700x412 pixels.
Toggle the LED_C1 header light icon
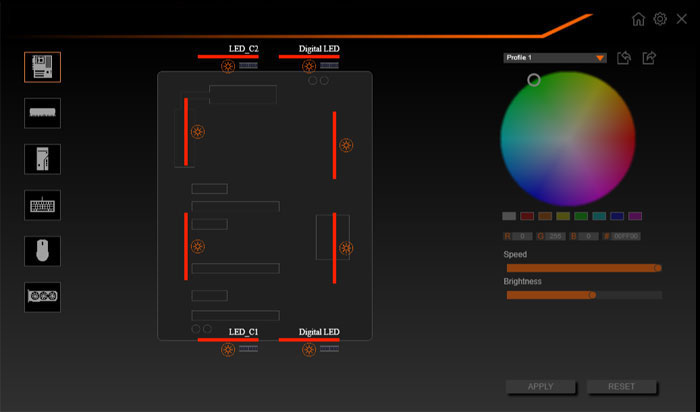(228, 350)
